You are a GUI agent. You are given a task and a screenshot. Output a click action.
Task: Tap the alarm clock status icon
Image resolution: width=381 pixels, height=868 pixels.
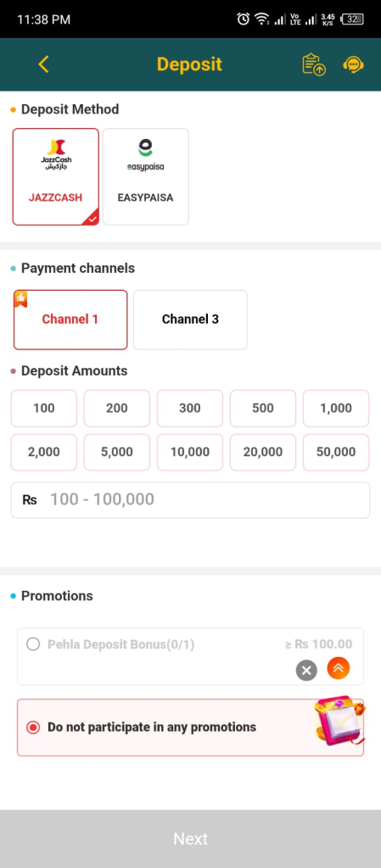click(x=243, y=19)
